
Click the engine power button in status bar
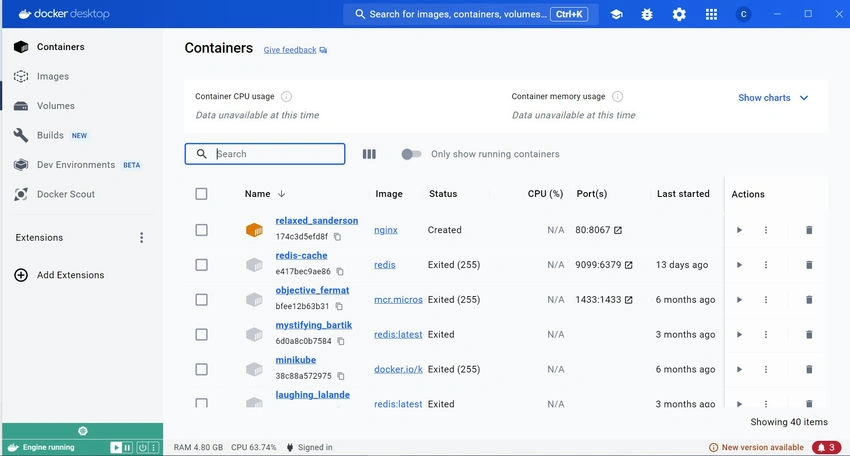tap(142, 447)
